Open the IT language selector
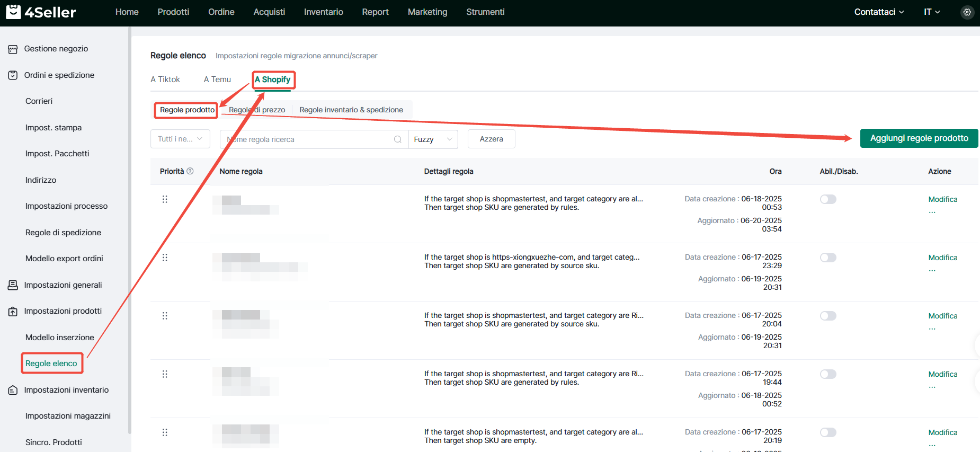 point(932,12)
